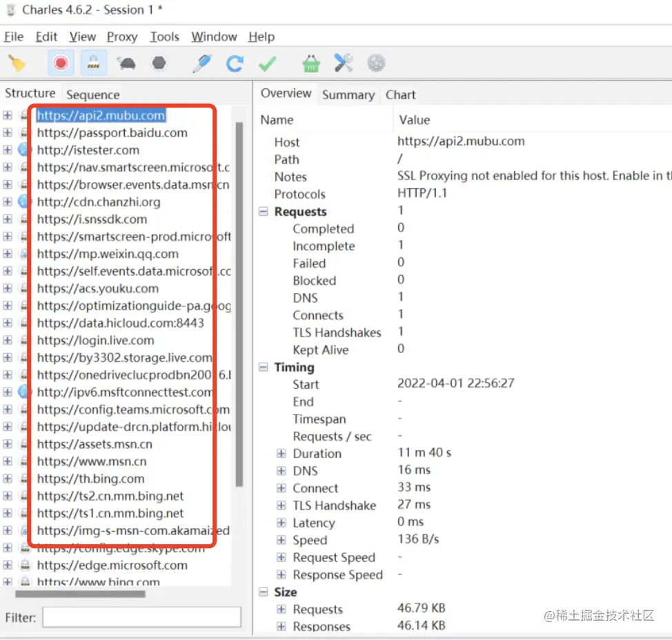Open the Edit menu

pos(46,37)
